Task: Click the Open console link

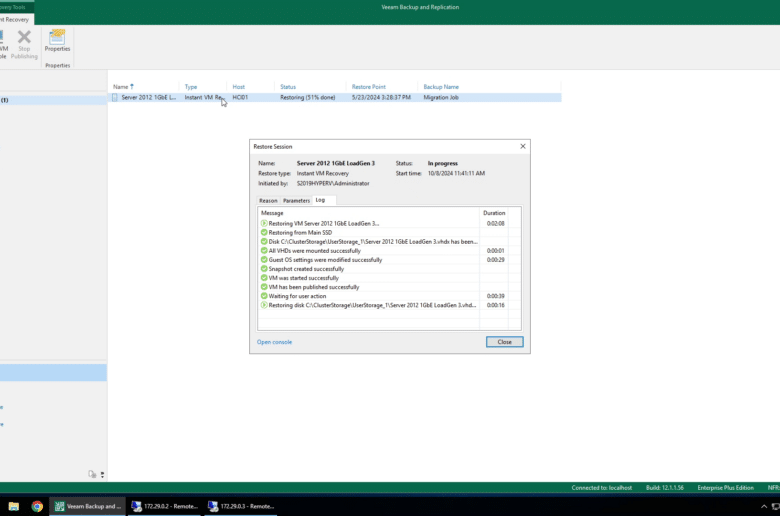Action: [274, 342]
